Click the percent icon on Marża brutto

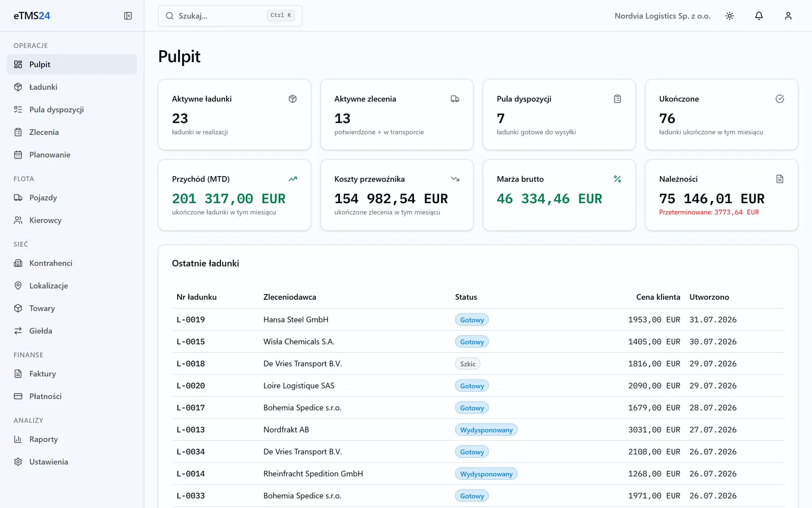click(x=617, y=179)
